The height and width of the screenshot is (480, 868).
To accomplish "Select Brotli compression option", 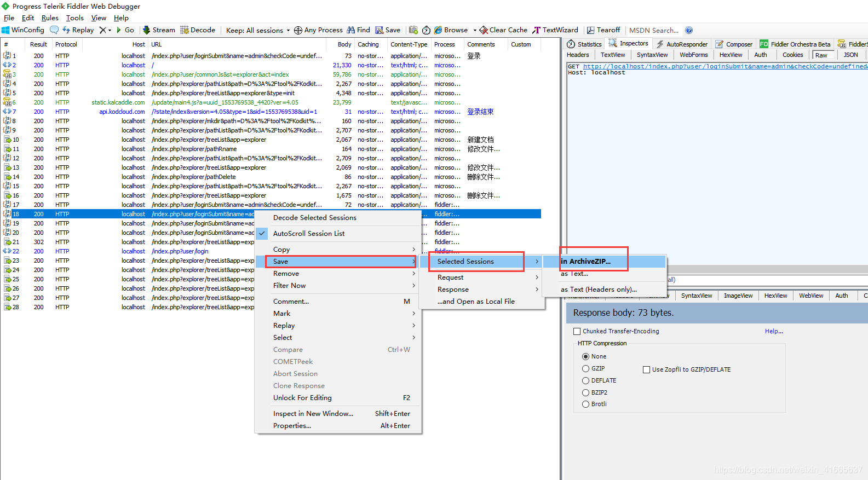I will pyautogui.click(x=585, y=404).
